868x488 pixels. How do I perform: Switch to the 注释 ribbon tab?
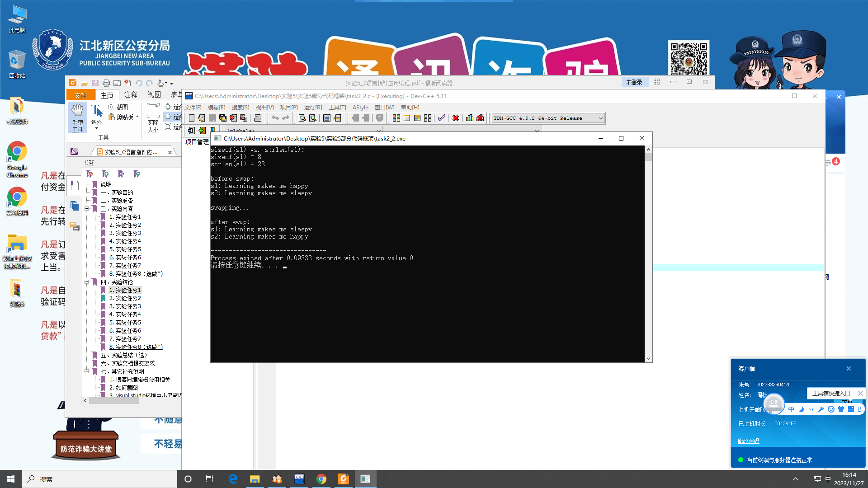[131, 95]
